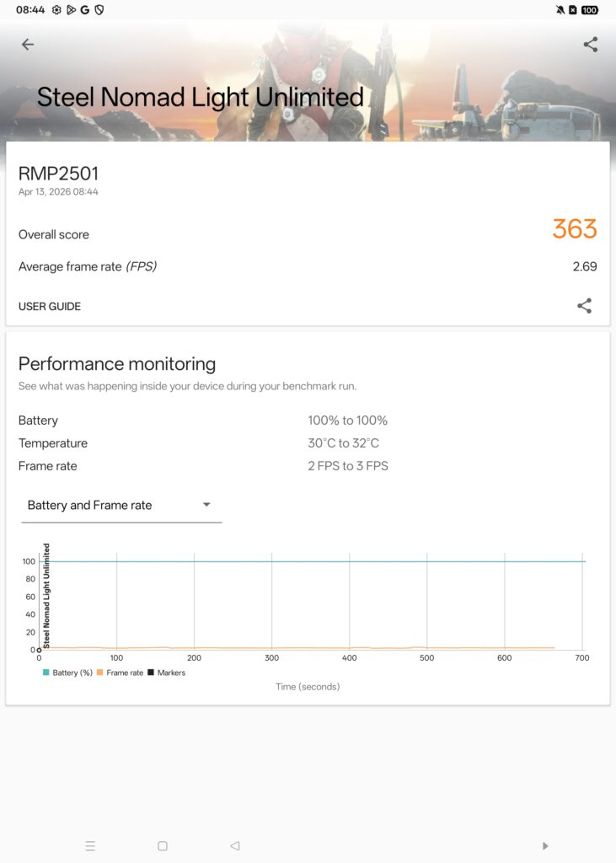This screenshot has width=616, height=863.
Task: Tap the battery indicator in status bar
Action: coord(589,10)
